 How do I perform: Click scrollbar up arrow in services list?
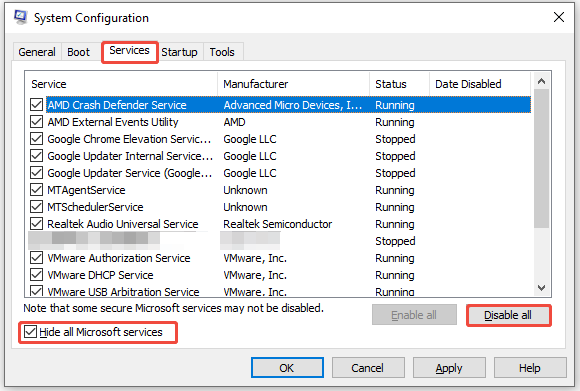pyautogui.click(x=542, y=81)
